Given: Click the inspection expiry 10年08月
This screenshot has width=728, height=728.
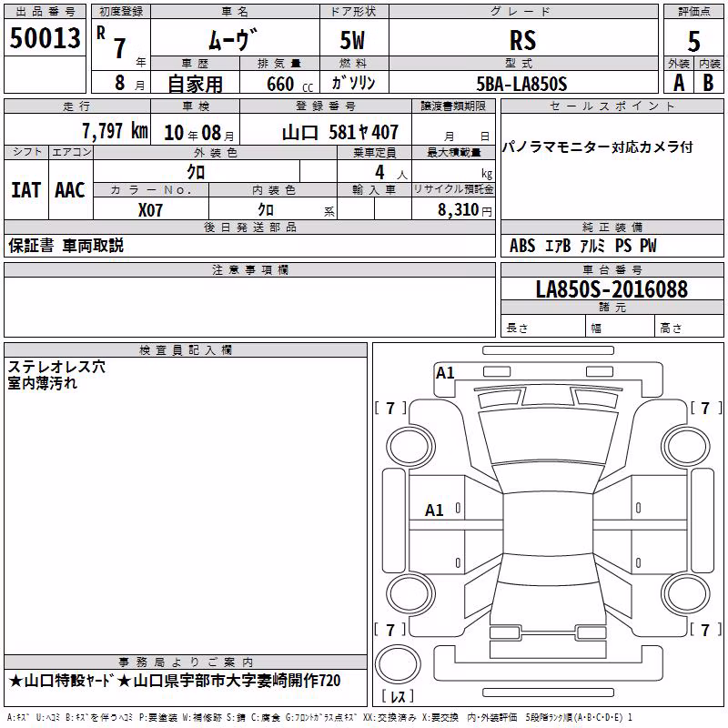Looking at the screenshot, I should [x=198, y=133].
